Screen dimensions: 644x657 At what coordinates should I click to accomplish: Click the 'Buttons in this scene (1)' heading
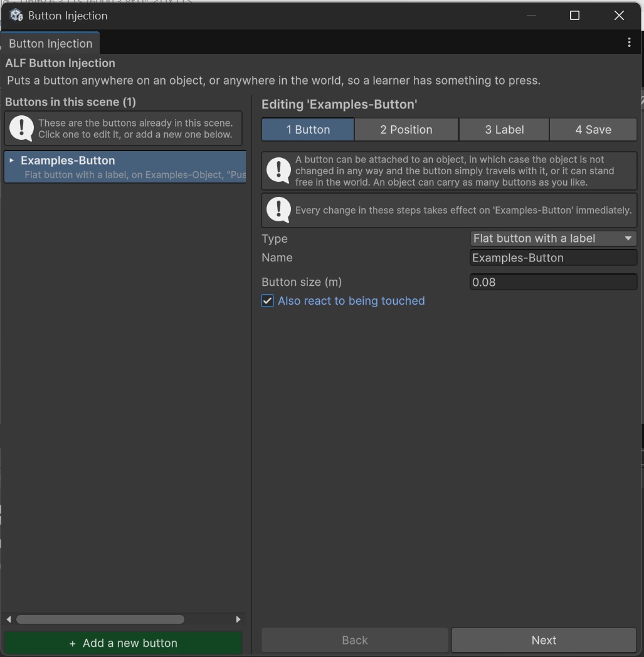[70, 102]
